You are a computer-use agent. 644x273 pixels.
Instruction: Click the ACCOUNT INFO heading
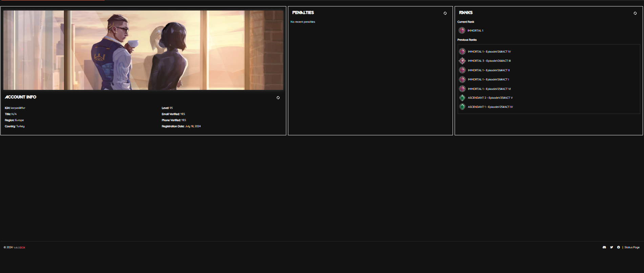point(20,97)
